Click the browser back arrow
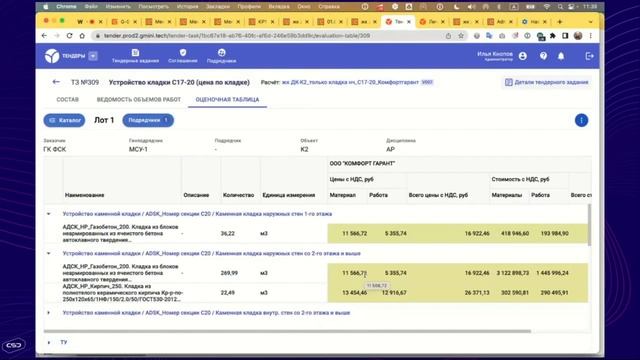The image size is (640, 360). [x=44, y=36]
